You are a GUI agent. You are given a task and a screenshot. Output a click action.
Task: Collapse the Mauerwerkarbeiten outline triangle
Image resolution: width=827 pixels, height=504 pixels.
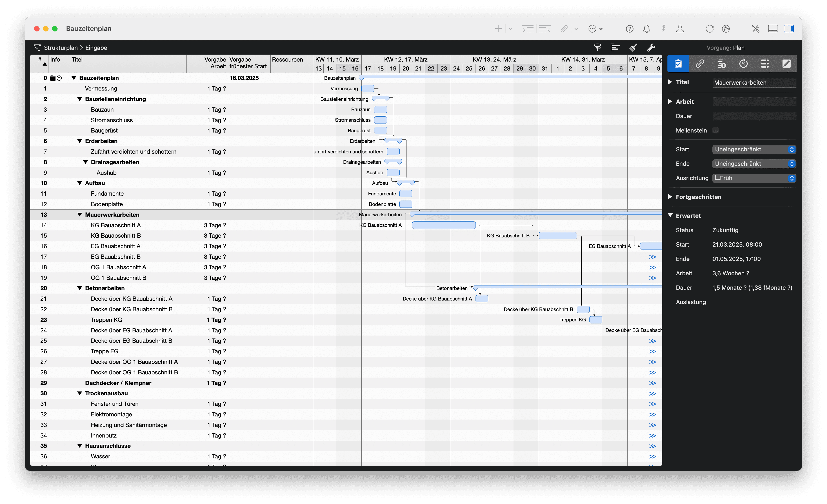pos(80,215)
